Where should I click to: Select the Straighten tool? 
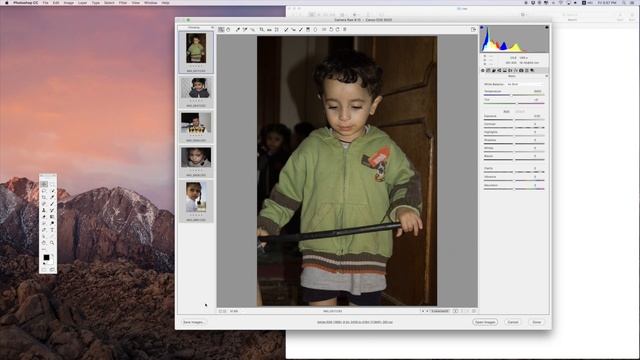(x=269, y=29)
